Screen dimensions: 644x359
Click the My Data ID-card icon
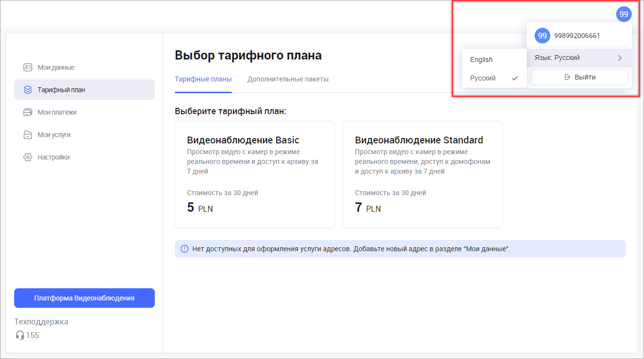click(28, 67)
